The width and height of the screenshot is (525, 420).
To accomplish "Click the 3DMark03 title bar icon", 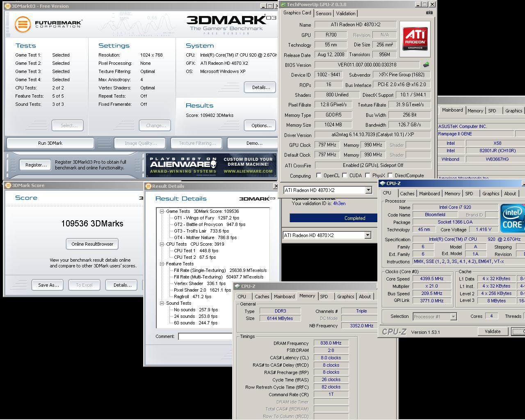I will point(8,6).
